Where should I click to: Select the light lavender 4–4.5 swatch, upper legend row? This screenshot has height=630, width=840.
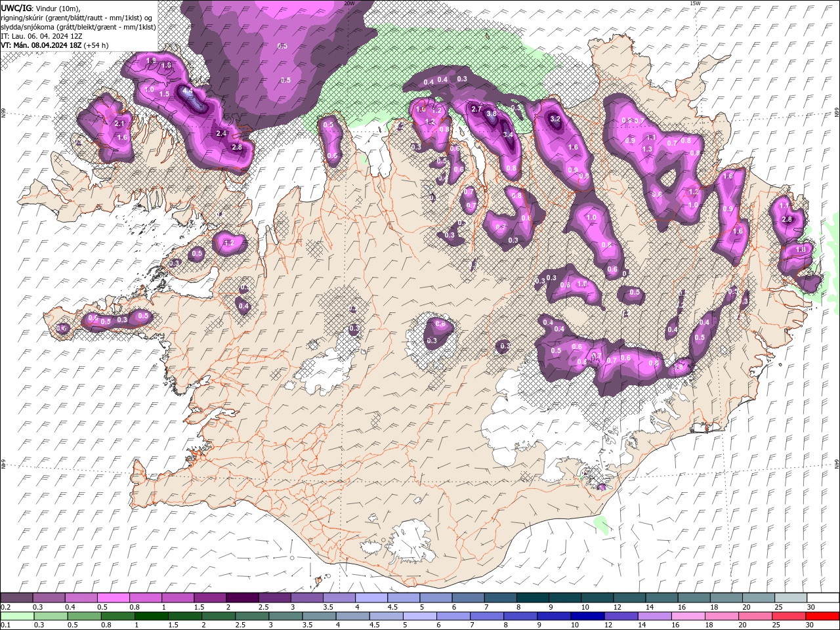coord(371,598)
